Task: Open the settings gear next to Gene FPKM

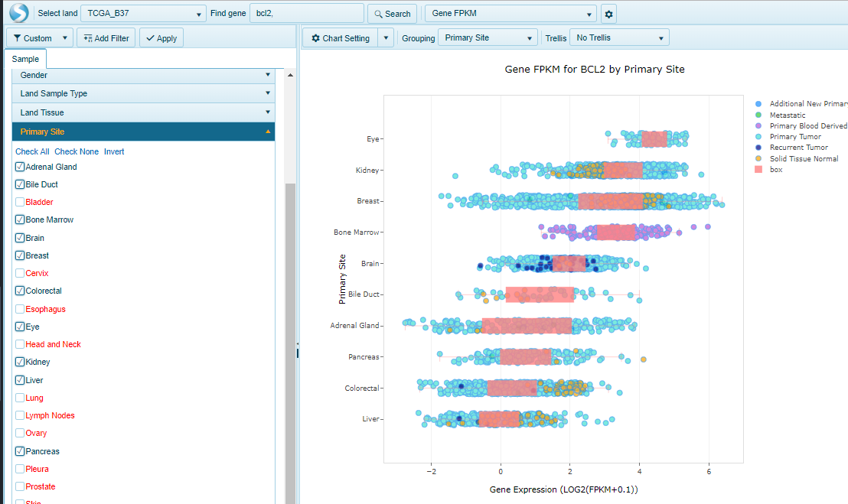Action: click(608, 14)
